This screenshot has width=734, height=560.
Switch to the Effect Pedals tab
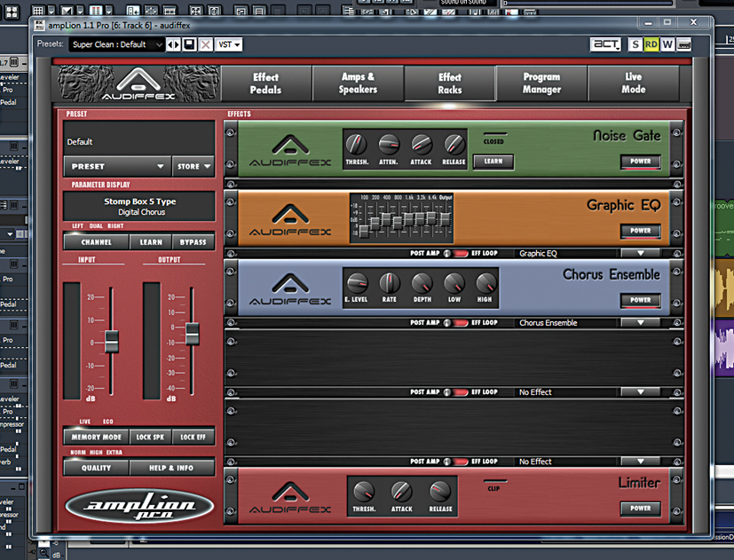[x=266, y=83]
